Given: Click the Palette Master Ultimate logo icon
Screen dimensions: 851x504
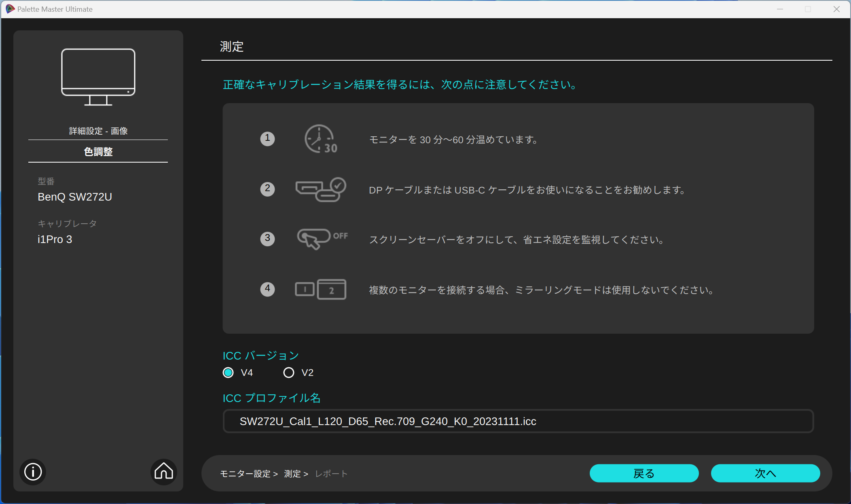Looking at the screenshot, I should [x=10, y=9].
